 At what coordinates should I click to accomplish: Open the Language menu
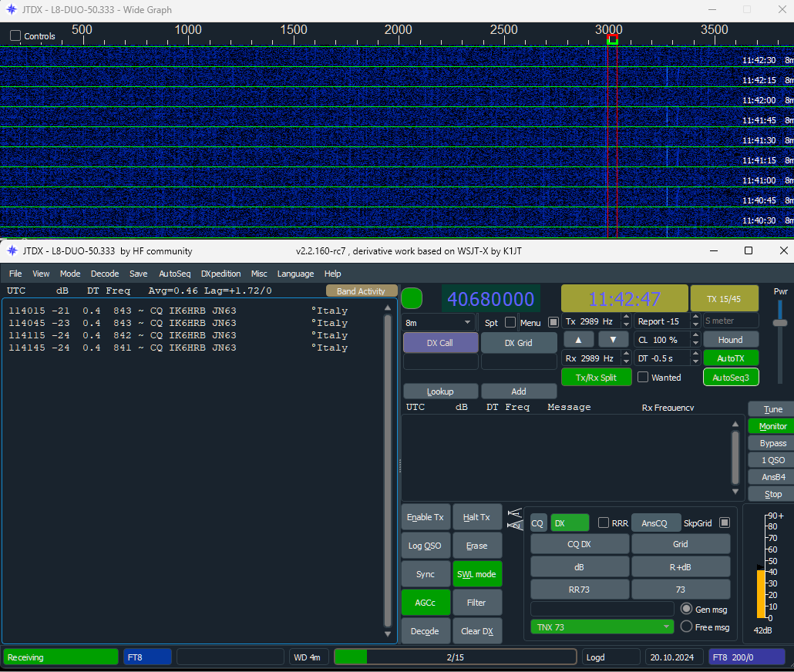click(x=295, y=274)
